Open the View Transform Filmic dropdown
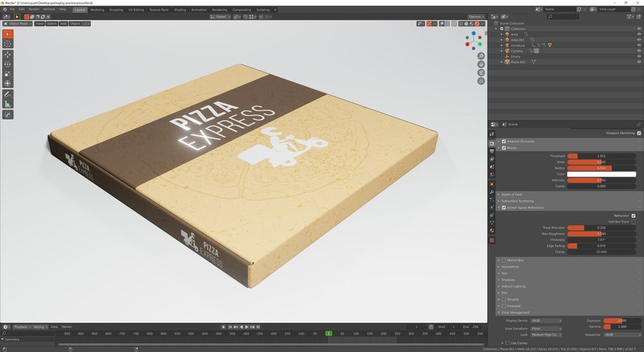The height and width of the screenshot is (352, 644). pos(546,328)
